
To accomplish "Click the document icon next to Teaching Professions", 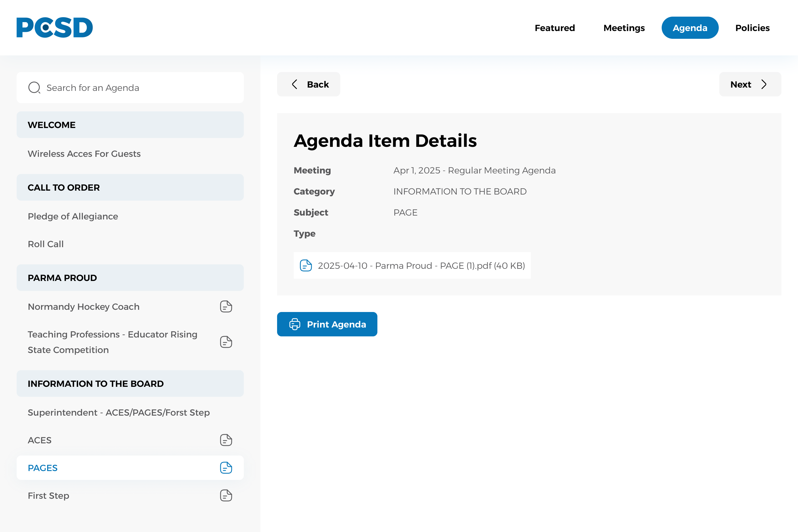I will [x=226, y=342].
